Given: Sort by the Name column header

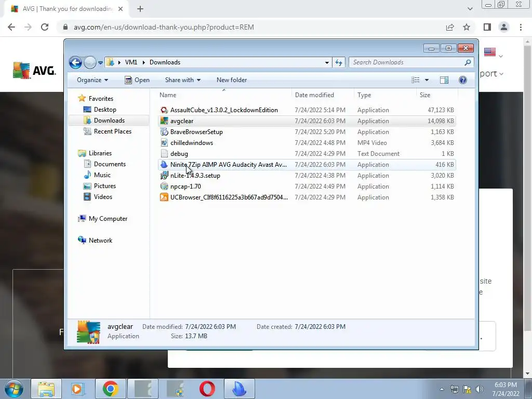Looking at the screenshot, I should coord(224,95).
